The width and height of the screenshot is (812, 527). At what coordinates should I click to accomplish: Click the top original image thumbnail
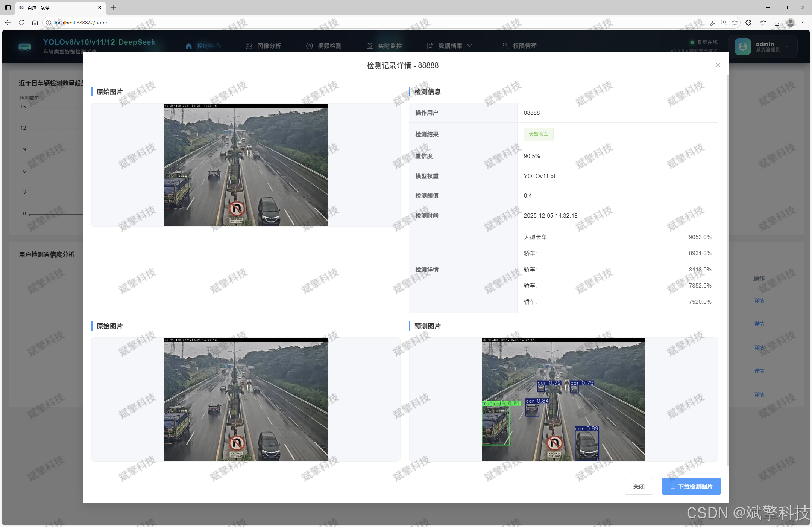click(x=246, y=165)
